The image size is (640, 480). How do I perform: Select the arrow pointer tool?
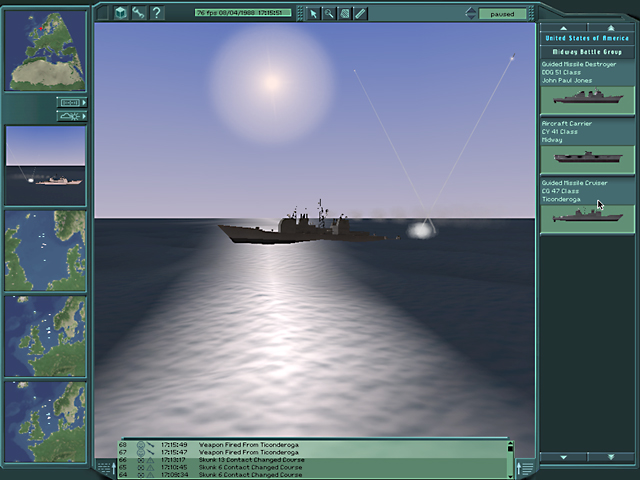313,14
